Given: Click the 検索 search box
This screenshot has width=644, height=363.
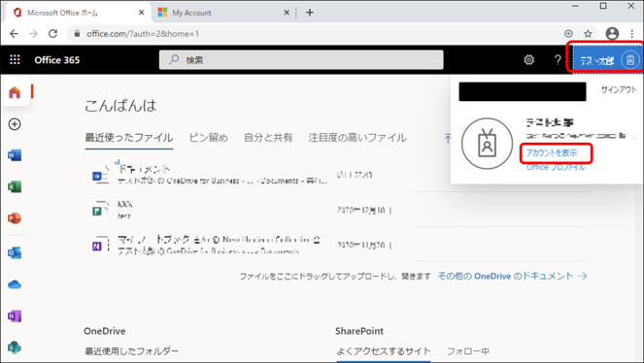Looking at the screenshot, I should pos(301,60).
